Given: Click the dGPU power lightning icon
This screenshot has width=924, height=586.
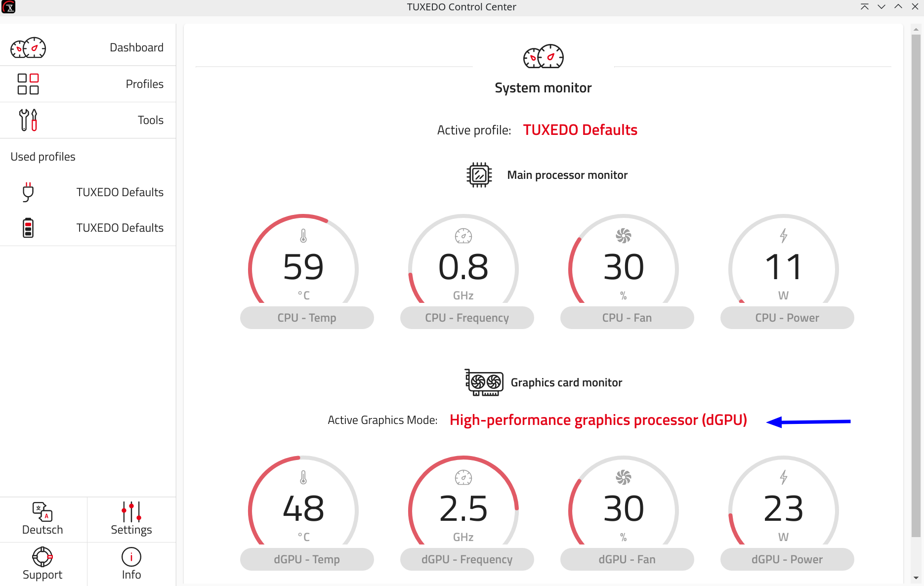Looking at the screenshot, I should pos(784,477).
